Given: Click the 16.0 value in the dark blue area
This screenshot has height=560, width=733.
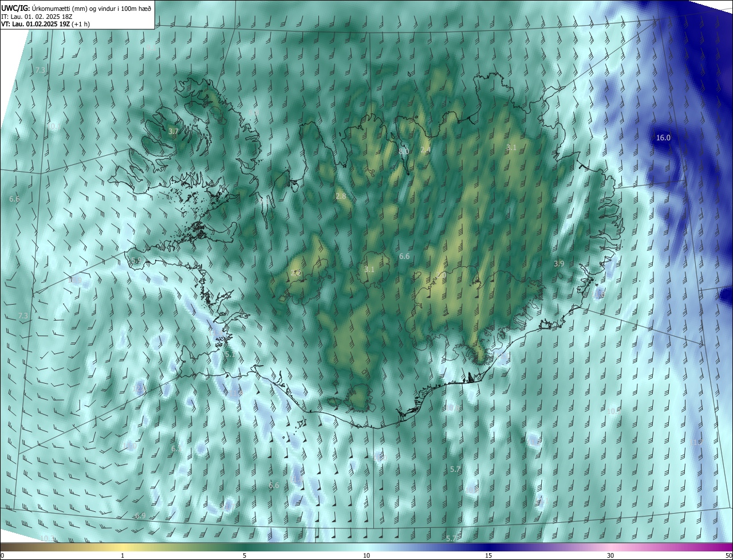Looking at the screenshot, I should [663, 137].
